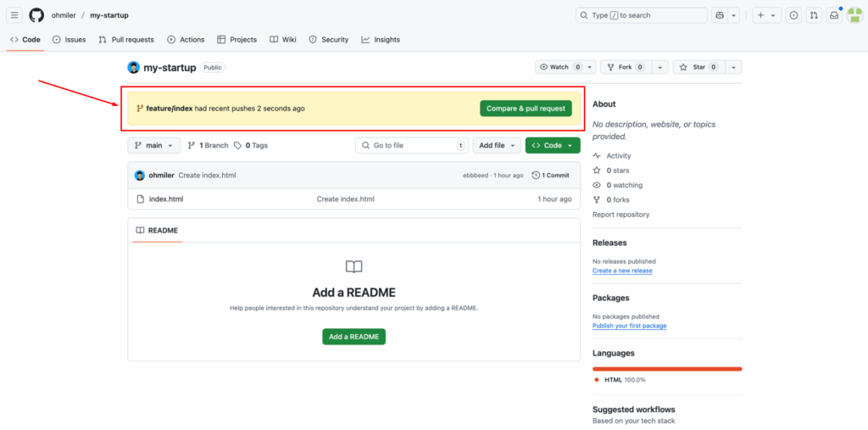Expand the green Code dropdown
This screenshot has width=868, height=430.
pos(553,146)
